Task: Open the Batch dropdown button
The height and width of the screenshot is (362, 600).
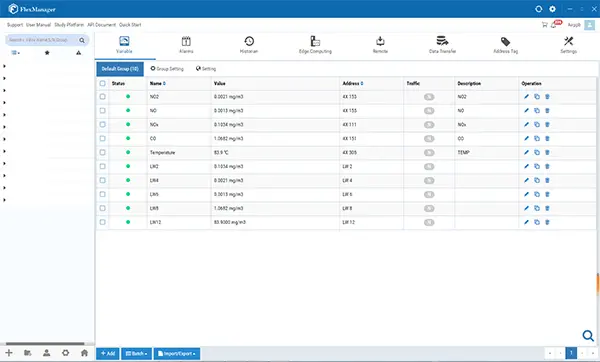Action: pyautogui.click(x=137, y=354)
